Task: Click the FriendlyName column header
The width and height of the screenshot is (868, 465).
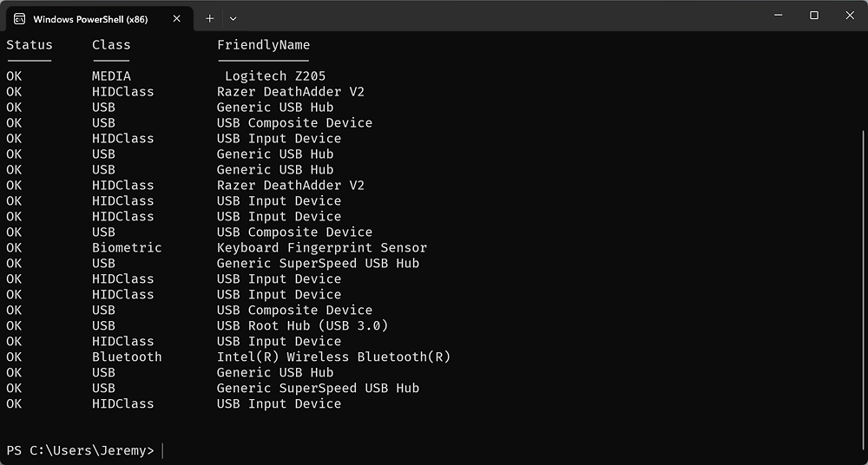Action: [x=264, y=45]
